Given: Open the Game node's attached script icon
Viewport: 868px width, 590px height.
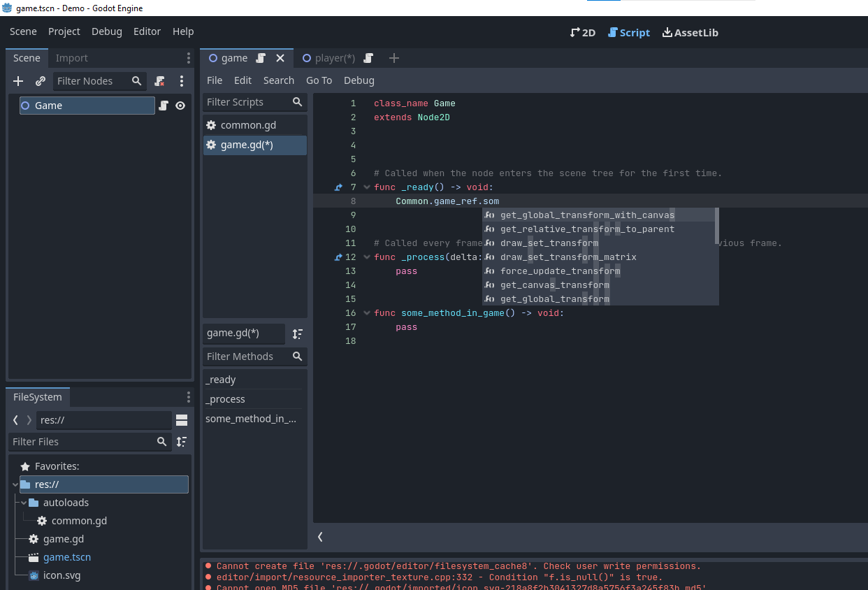Looking at the screenshot, I should pyautogui.click(x=162, y=105).
